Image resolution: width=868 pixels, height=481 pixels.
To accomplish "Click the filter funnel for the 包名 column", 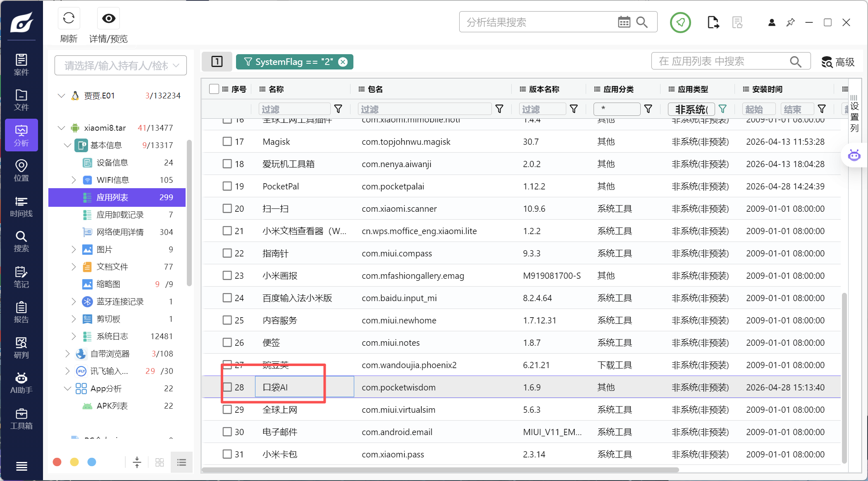I will [x=499, y=109].
